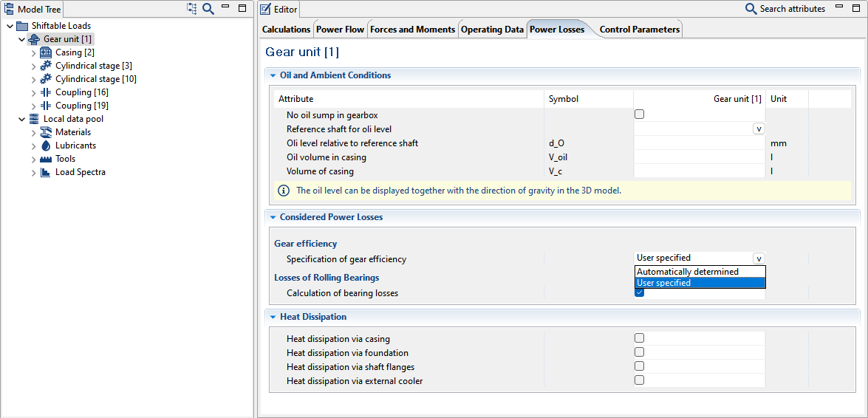Expand Cylindrical stage [10] node
Viewport: 868px width, 418px height.
point(34,79)
